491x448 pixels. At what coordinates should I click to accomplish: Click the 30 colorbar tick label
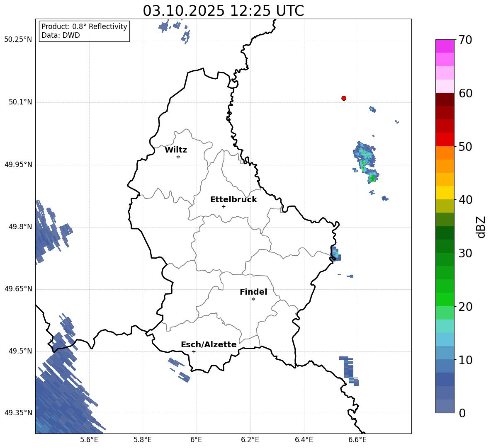pos(466,253)
